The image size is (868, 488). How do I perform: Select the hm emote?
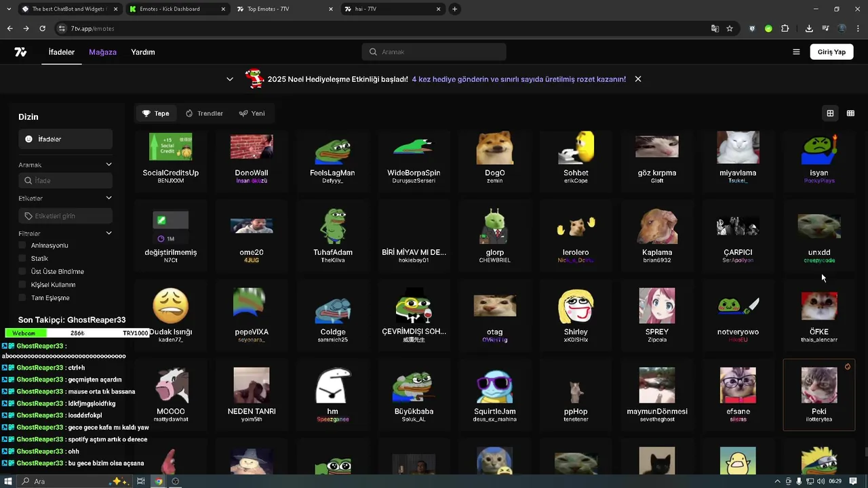click(332, 395)
